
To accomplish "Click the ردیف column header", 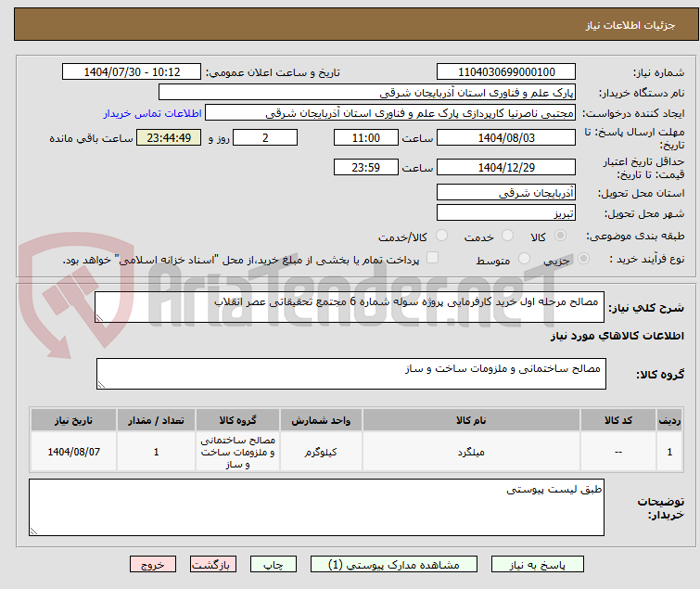I will click(669, 420).
